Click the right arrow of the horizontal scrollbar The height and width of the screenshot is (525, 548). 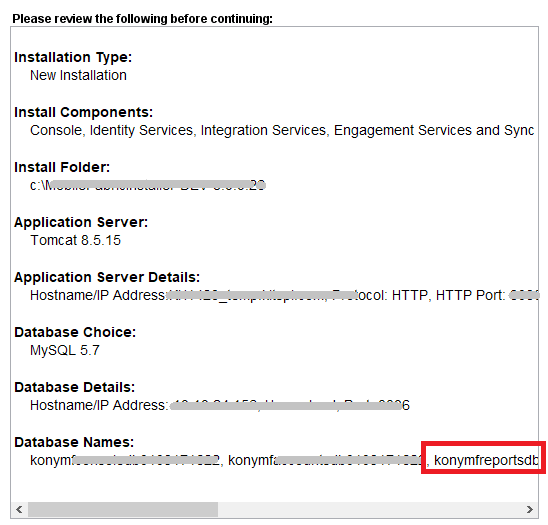[530, 509]
